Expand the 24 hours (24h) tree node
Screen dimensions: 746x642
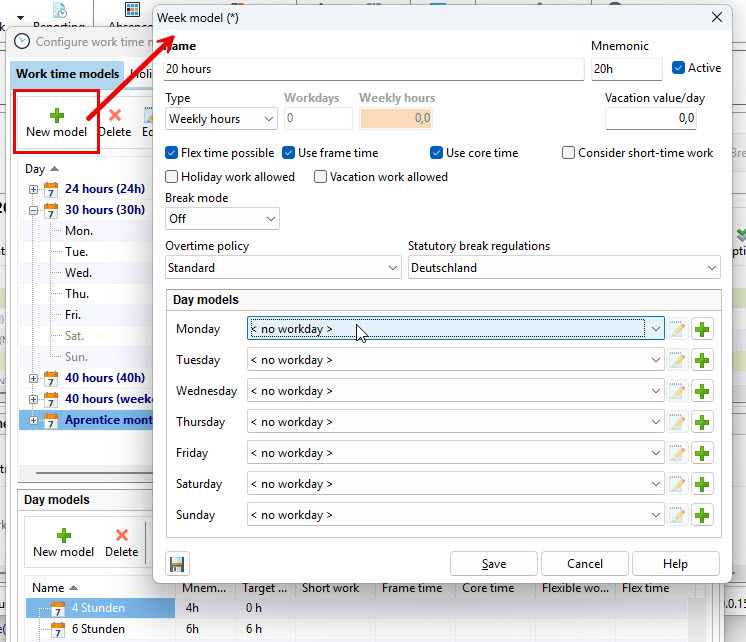(x=34, y=189)
